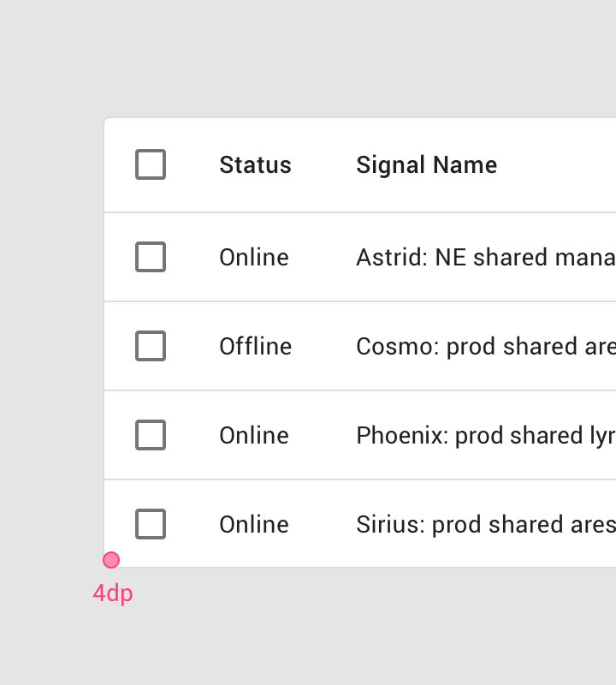Image resolution: width=616 pixels, height=685 pixels.
Task: Check the checkbox on the Sirius row
Action: pos(150,524)
